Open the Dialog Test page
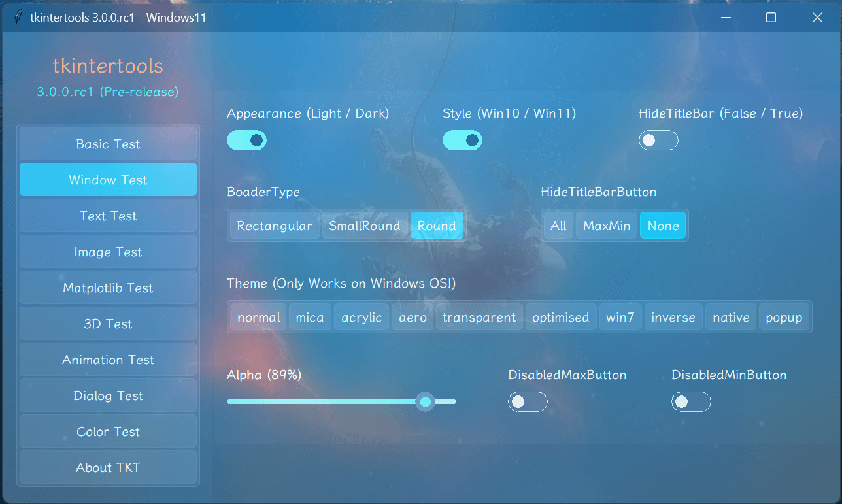 coord(108,395)
